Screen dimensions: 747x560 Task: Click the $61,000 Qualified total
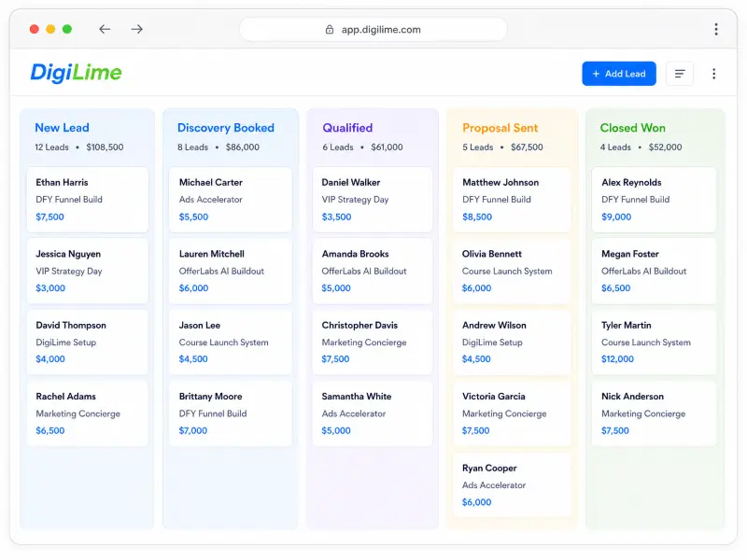387,147
